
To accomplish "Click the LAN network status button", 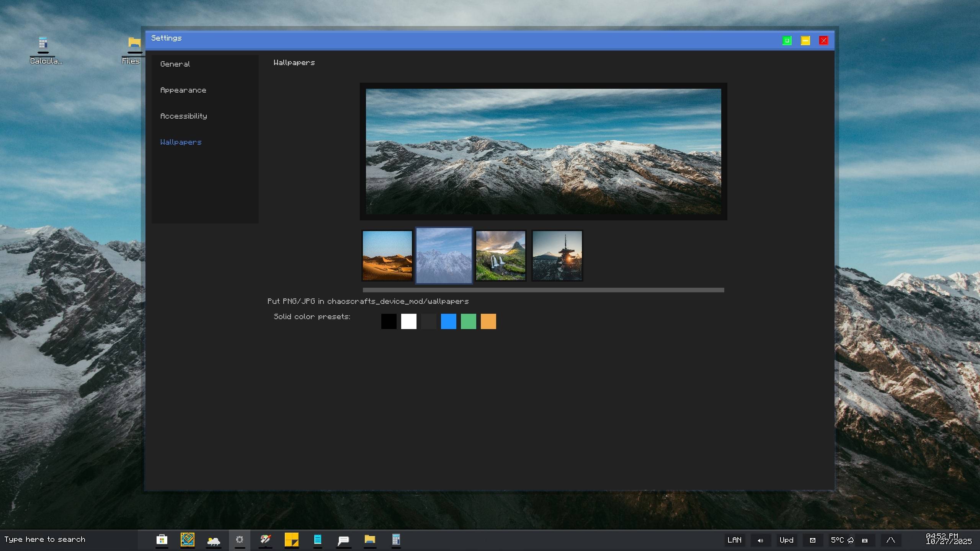I will pyautogui.click(x=734, y=540).
